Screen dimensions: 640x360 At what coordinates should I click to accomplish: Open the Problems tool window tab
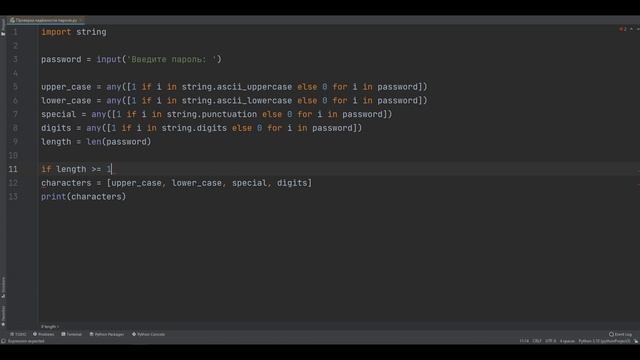pyautogui.click(x=43, y=334)
